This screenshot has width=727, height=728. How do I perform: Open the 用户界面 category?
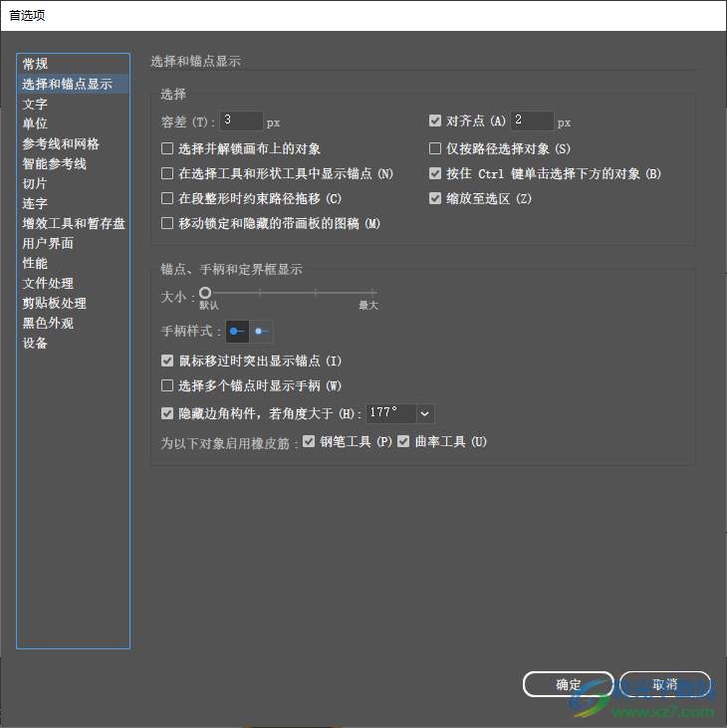73,243
